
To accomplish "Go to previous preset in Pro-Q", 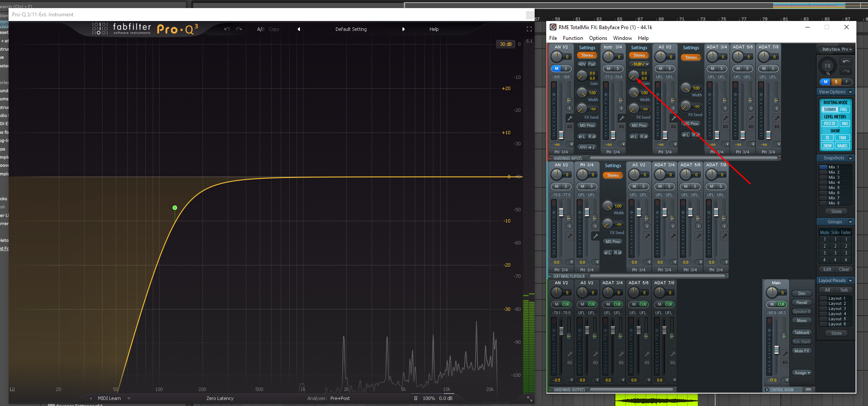I will coord(299,29).
